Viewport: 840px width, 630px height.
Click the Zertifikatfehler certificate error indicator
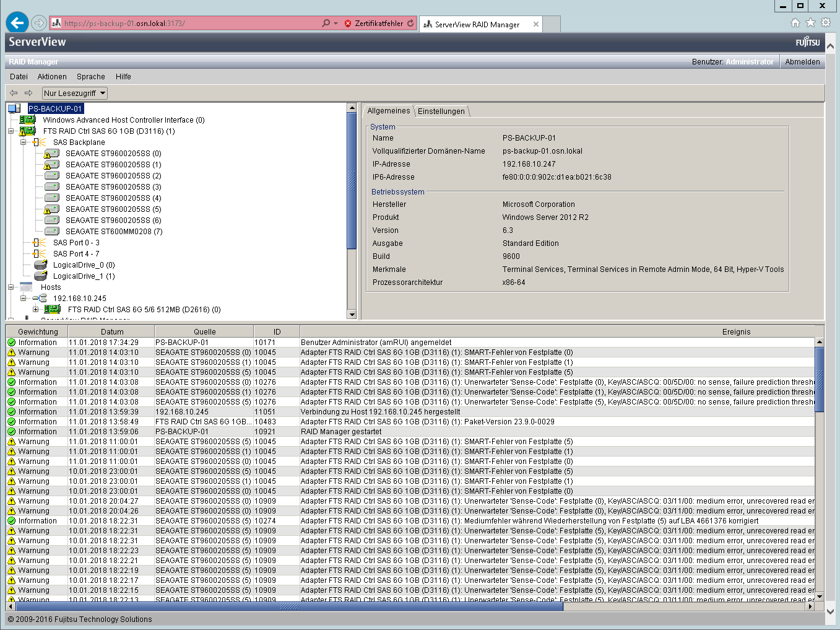(374, 24)
